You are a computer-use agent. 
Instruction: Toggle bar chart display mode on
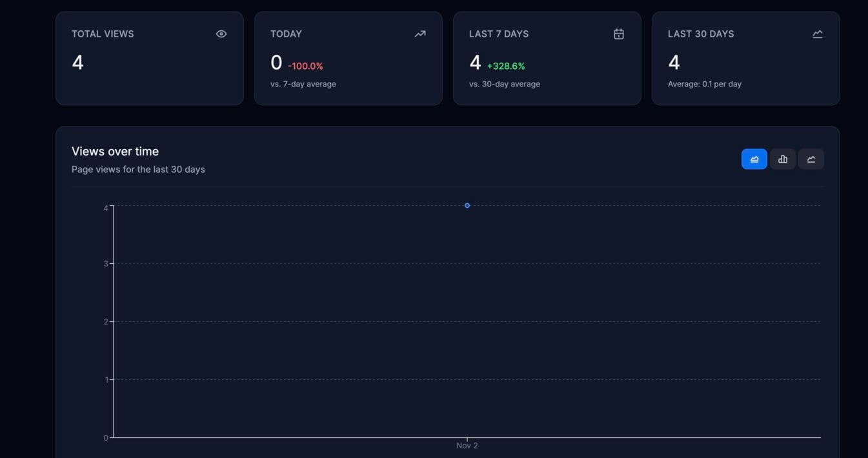[x=782, y=159]
